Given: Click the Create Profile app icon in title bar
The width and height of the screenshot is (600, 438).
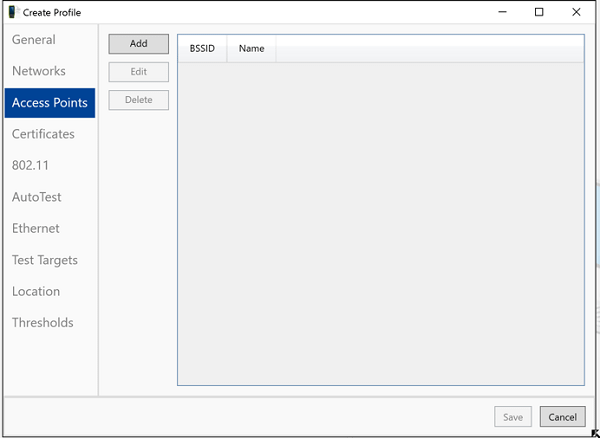Looking at the screenshot, I should click(x=13, y=12).
